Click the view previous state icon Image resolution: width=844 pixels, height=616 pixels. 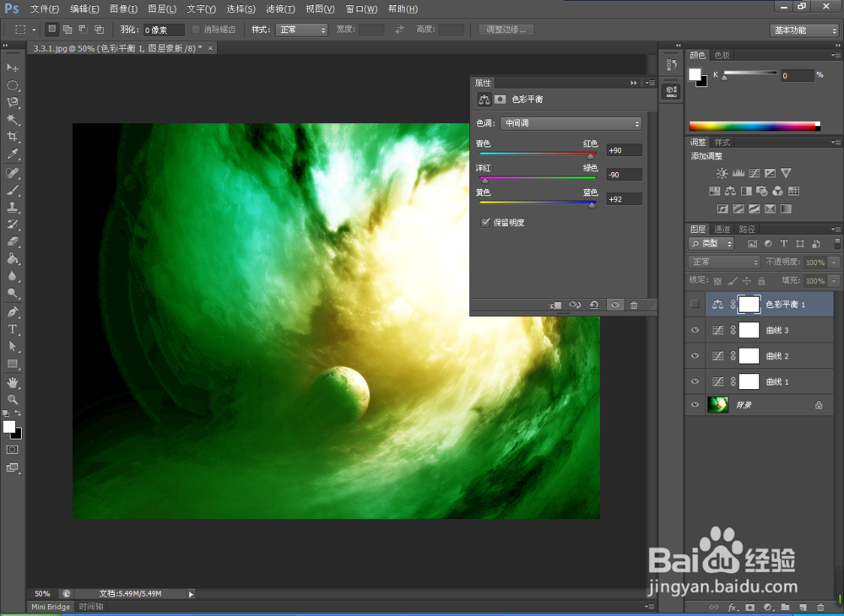pyautogui.click(x=575, y=305)
